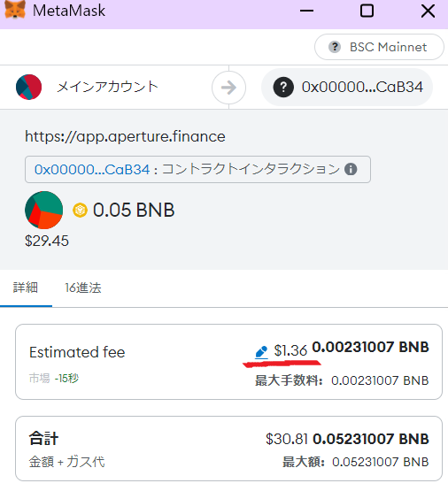Click the main account avatar icon
Screen dimensions: 448x491
[x=29, y=87]
